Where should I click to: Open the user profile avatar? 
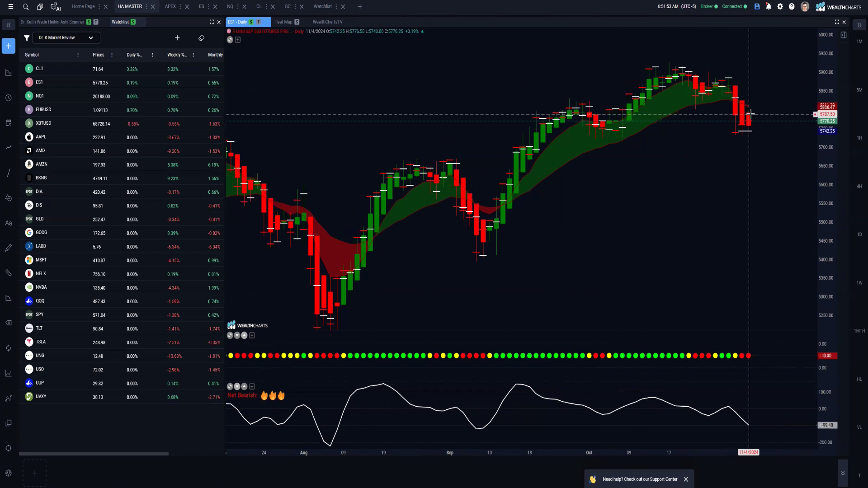click(x=805, y=7)
